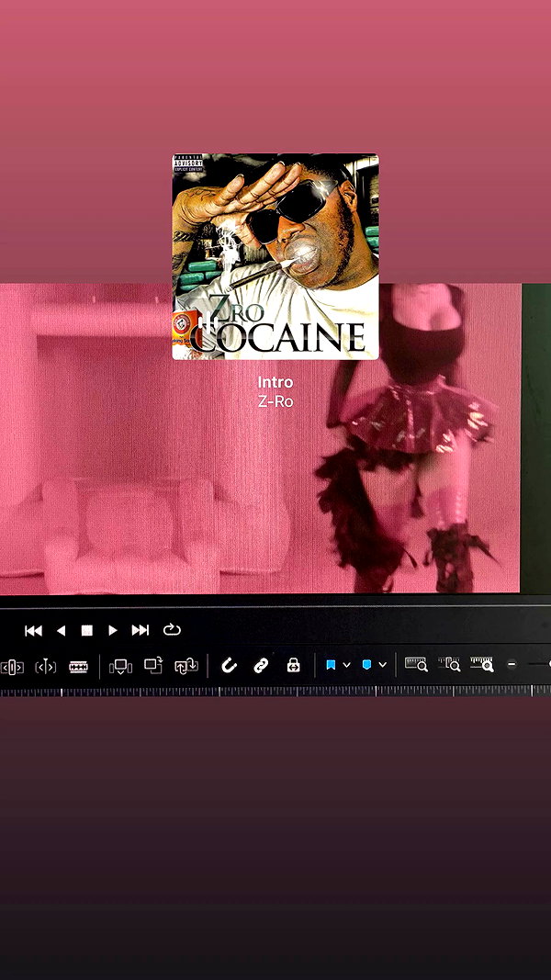The width and height of the screenshot is (551, 980).
Task: Jump to the first frame of the clip
Action: (33, 631)
